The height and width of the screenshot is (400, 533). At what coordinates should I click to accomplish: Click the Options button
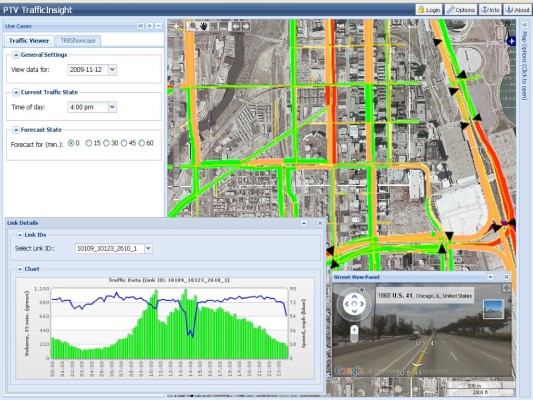[461, 10]
